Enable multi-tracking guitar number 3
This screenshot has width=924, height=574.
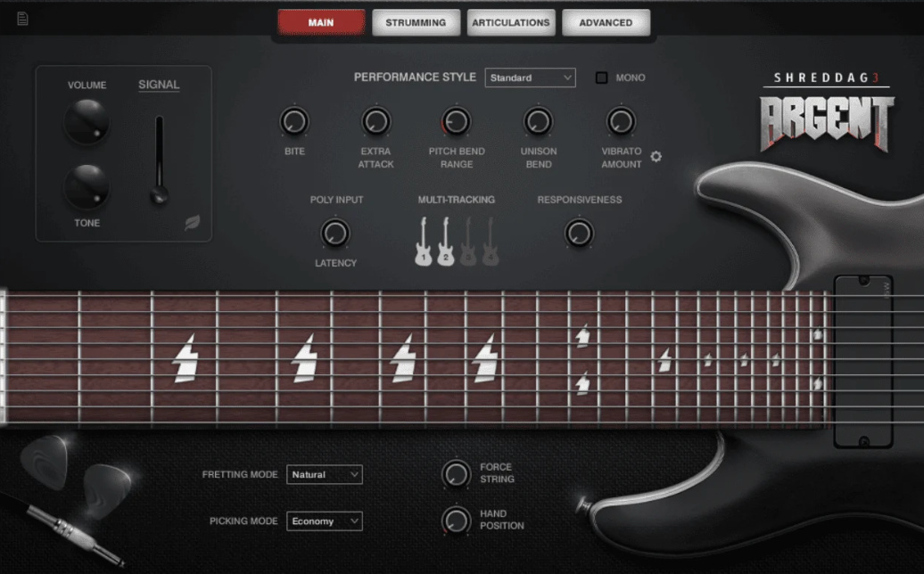[468, 242]
